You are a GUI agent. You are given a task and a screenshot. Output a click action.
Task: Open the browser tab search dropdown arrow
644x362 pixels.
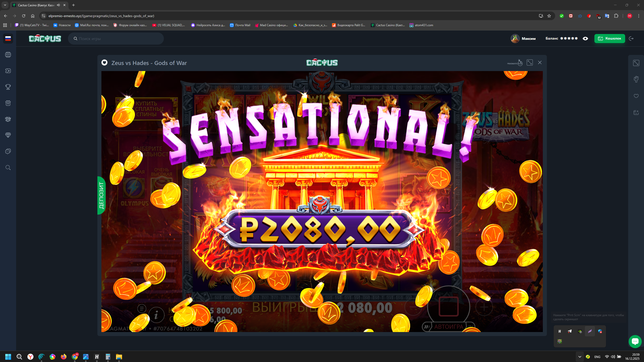tap(5, 5)
